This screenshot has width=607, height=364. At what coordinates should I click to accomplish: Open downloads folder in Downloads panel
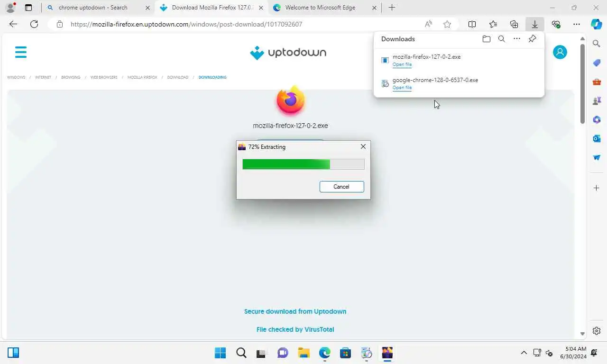(x=487, y=39)
